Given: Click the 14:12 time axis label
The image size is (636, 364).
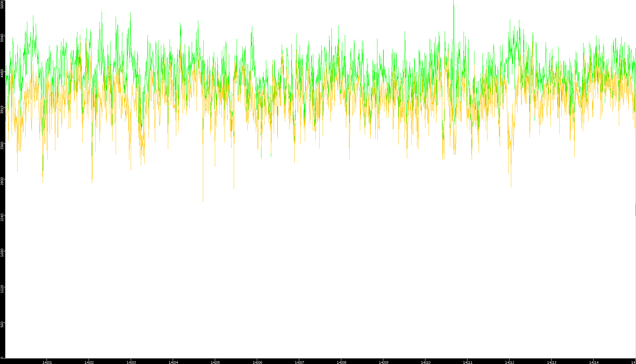Looking at the screenshot, I should [510, 362].
